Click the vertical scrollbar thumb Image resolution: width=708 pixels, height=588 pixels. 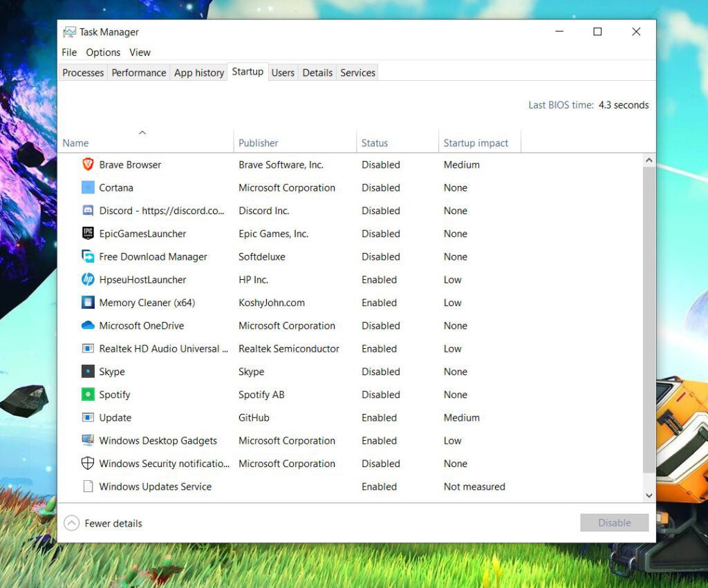point(649,321)
